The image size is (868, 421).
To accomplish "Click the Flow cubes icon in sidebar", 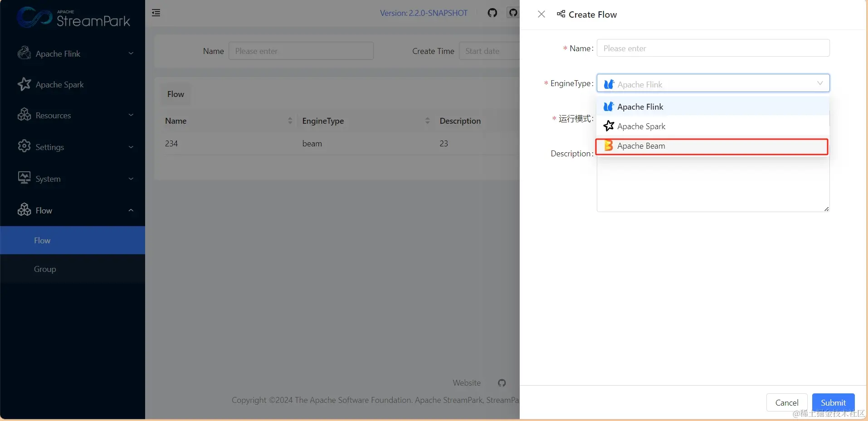I will [24, 210].
